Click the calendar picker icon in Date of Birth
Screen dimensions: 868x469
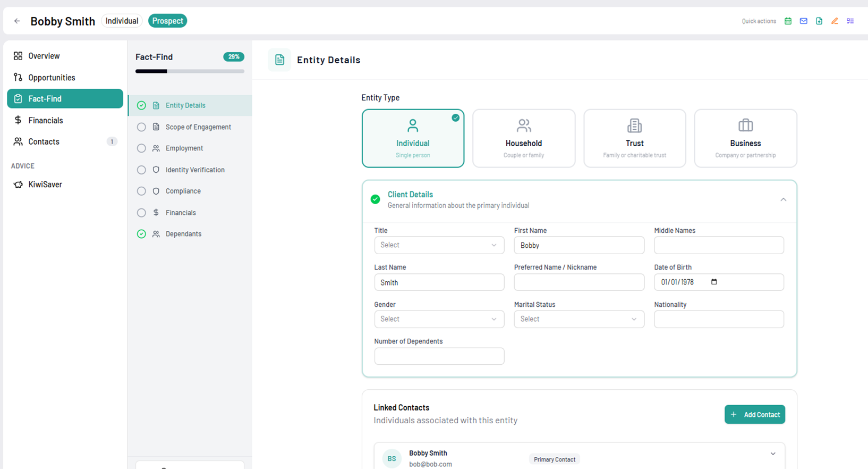714,282
